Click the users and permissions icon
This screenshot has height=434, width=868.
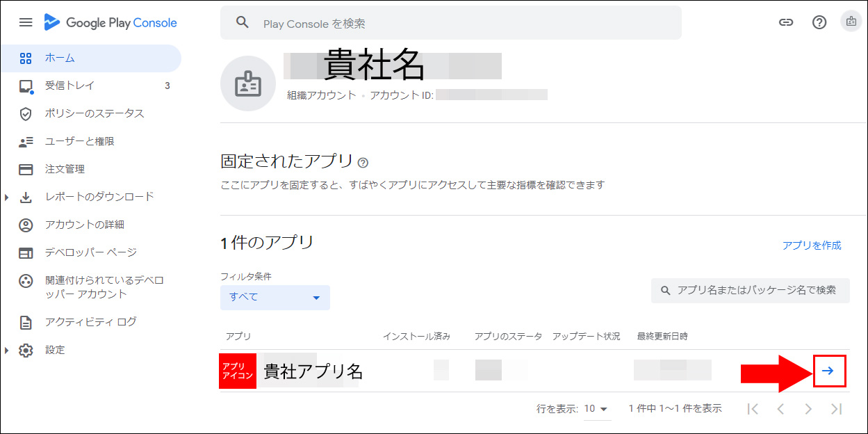pos(26,142)
